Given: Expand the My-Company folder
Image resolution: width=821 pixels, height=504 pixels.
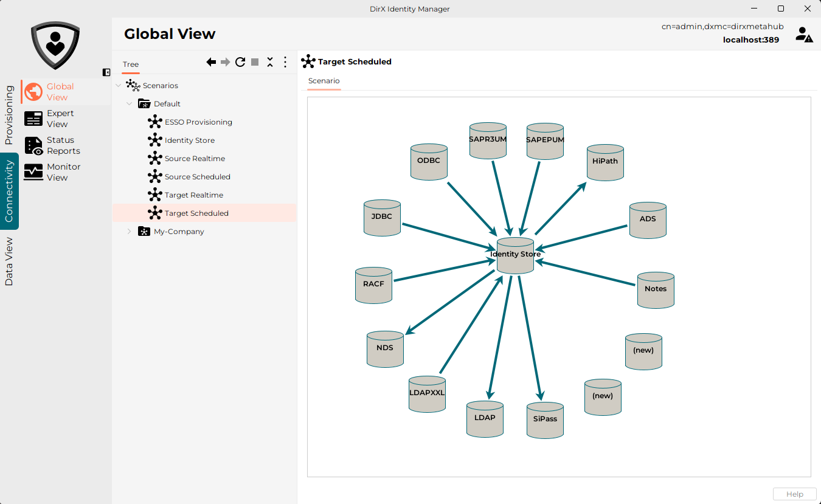Looking at the screenshot, I should tap(129, 232).
